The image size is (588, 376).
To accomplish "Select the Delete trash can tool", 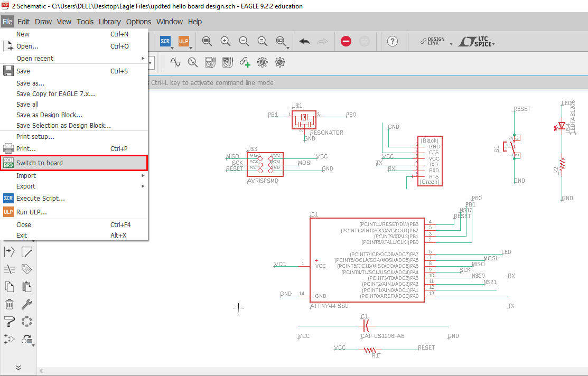I will click(x=10, y=304).
